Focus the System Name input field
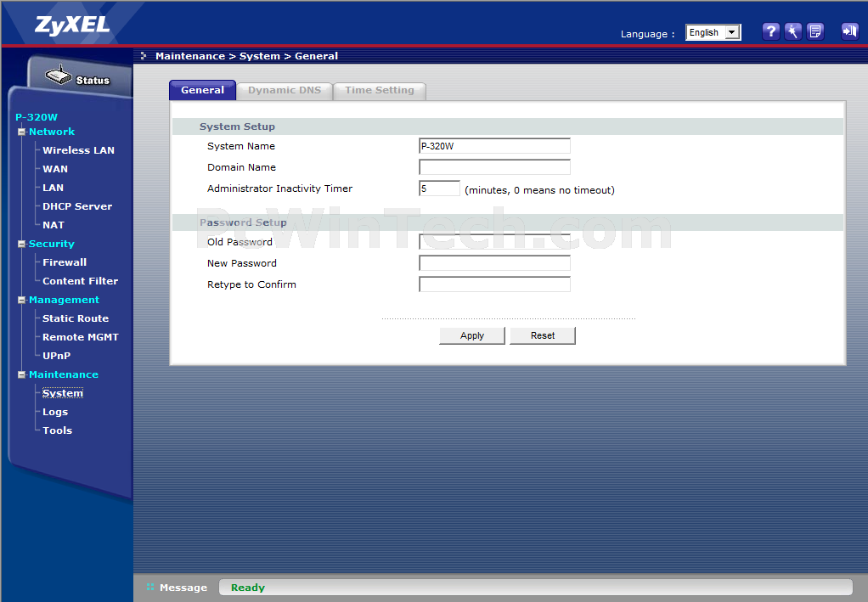 tap(494, 146)
